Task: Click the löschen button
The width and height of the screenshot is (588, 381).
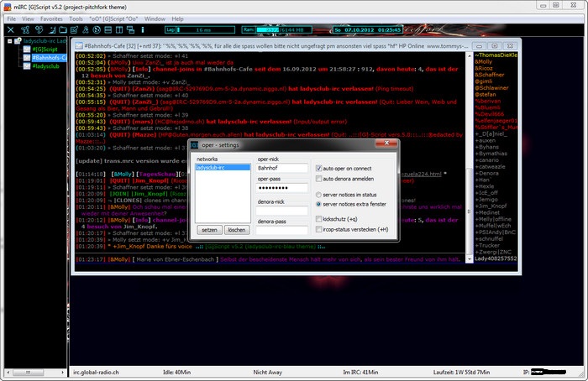Action: pos(237,230)
